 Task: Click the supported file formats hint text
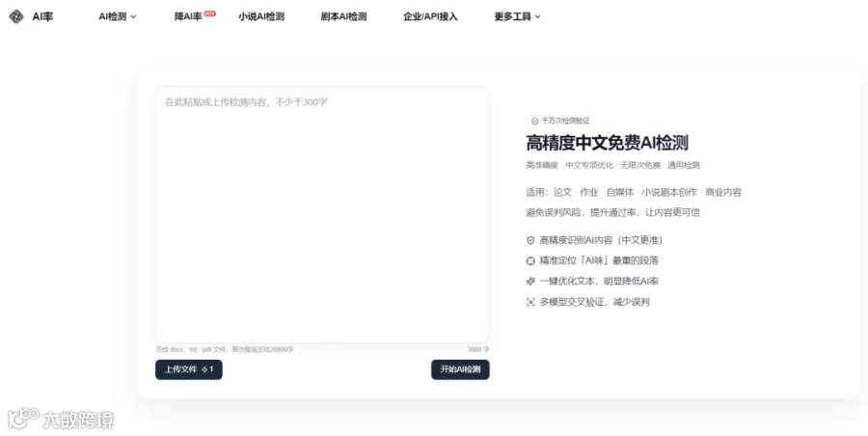(224, 349)
